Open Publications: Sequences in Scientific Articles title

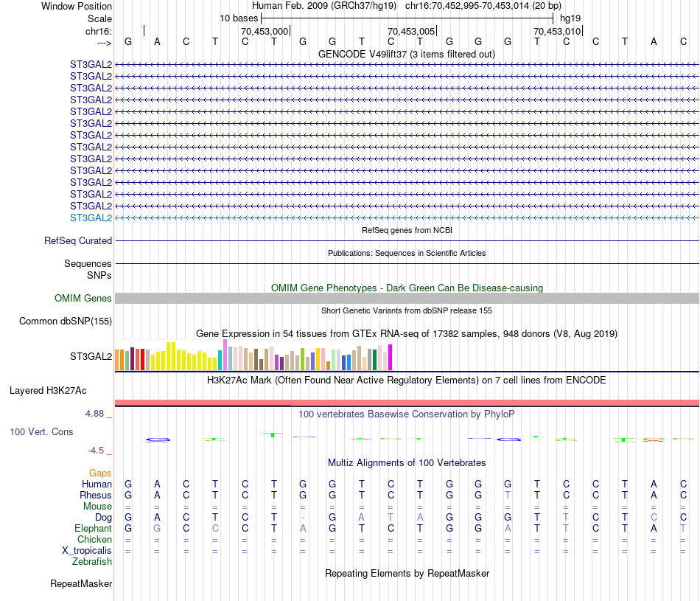(407, 253)
